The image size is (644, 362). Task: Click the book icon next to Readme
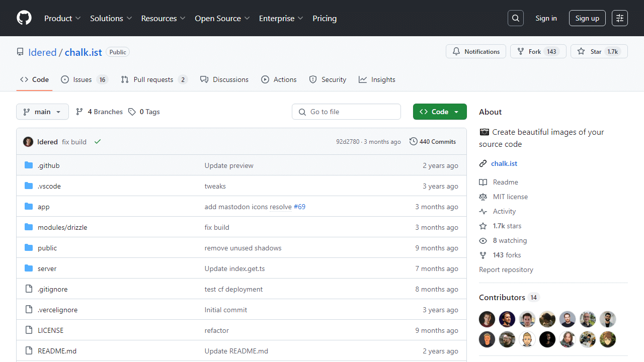click(x=483, y=182)
